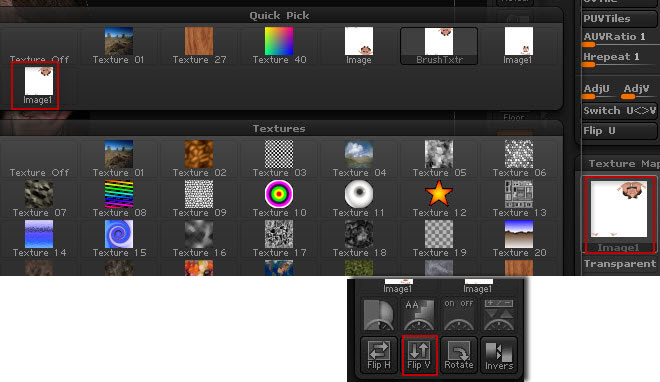Screen dimensions: 660x382
Task: Click the Invers texture icon
Action: 499,355
